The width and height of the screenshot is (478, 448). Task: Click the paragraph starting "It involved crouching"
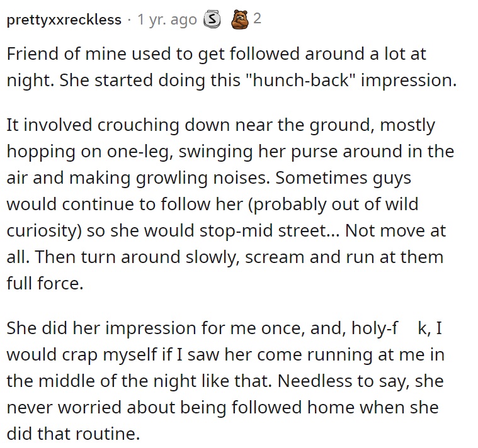[230, 204]
